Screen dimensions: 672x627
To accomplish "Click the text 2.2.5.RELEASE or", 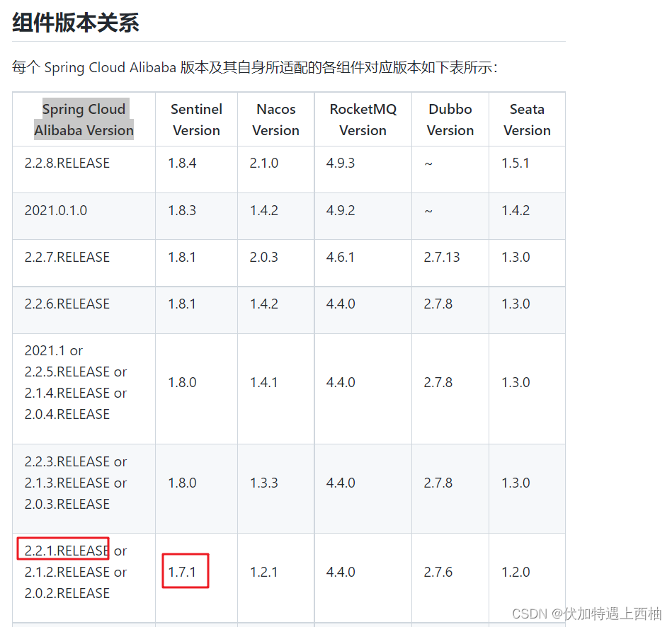I will click(x=76, y=372).
